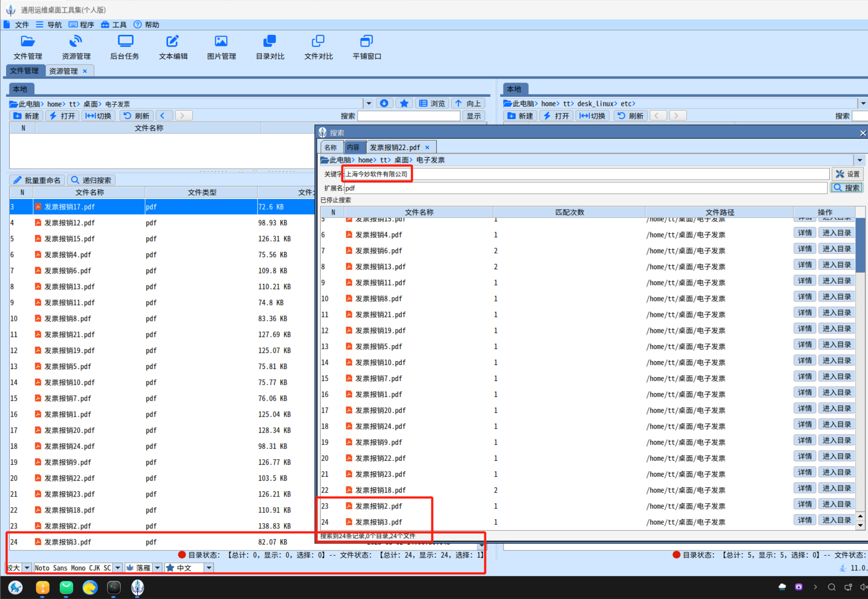Switch to the 名称 search tab
Image resolution: width=868 pixels, height=599 pixels.
(x=331, y=147)
